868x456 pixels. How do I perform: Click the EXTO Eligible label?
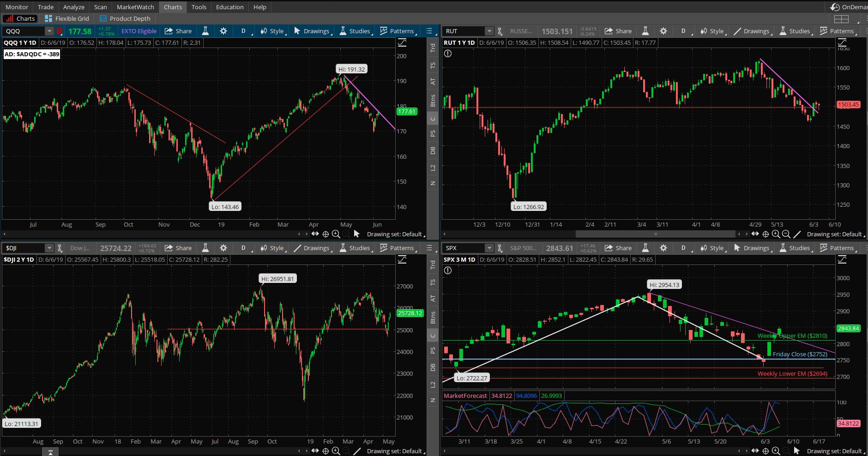tap(139, 31)
